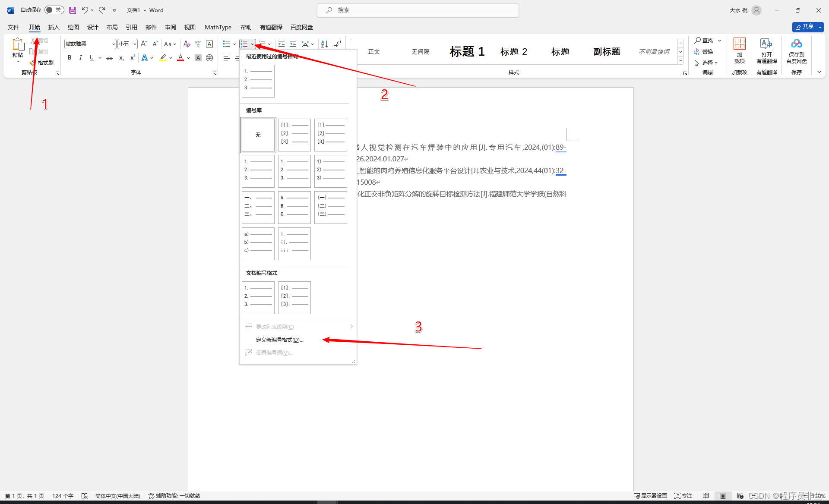Click the clear formatting icon

(x=187, y=44)
